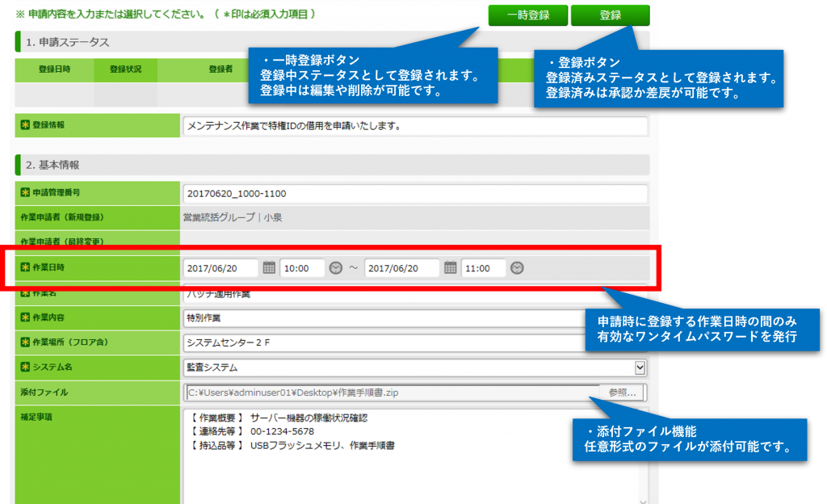
Task: Focus the 登録情報 text field
Action: [x=415, y=126]
